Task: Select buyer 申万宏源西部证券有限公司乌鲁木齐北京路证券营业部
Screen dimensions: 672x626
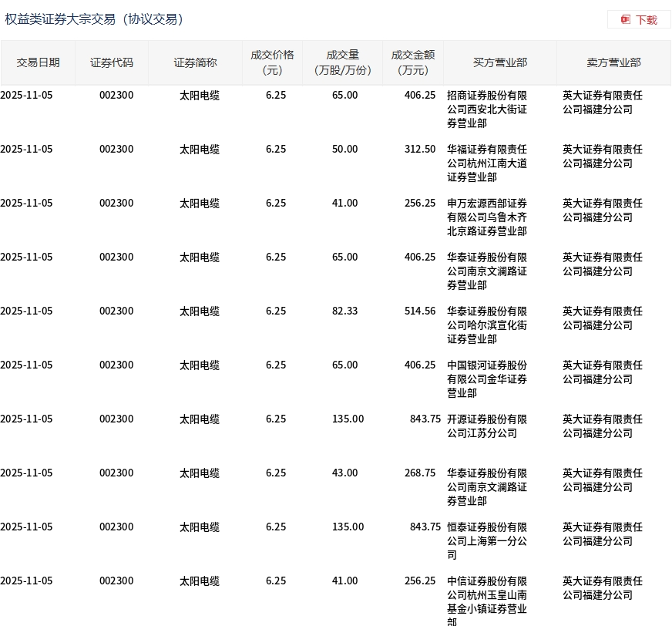Action: point(487,217)
